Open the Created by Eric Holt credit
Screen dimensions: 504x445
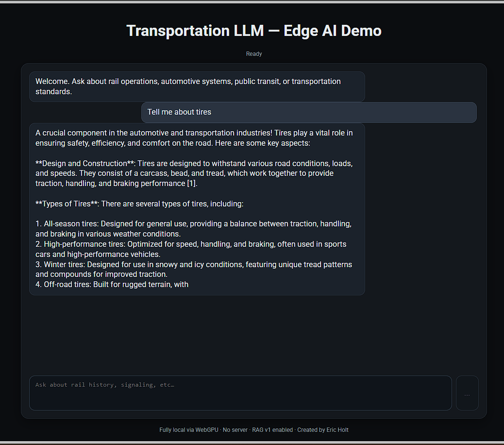(x=323, y=430)
